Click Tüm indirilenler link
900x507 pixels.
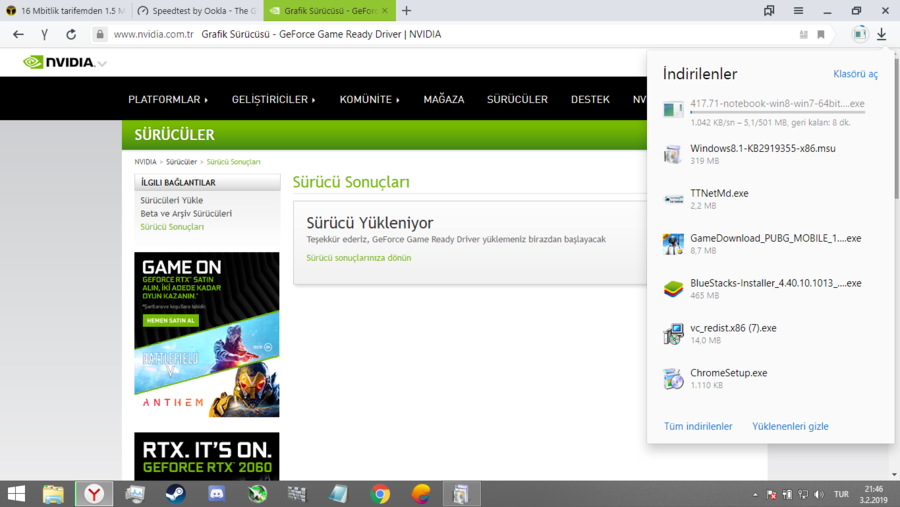coord(698,426)
